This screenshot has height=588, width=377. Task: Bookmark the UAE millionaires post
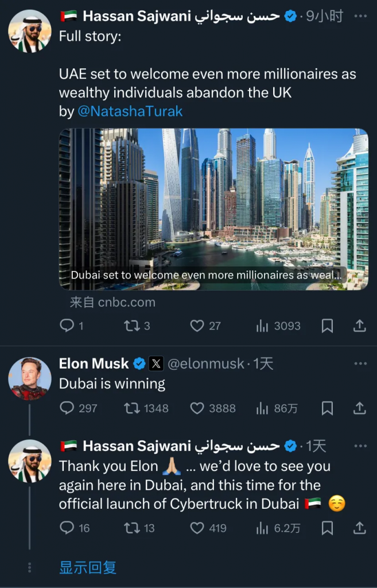point(327,326)
